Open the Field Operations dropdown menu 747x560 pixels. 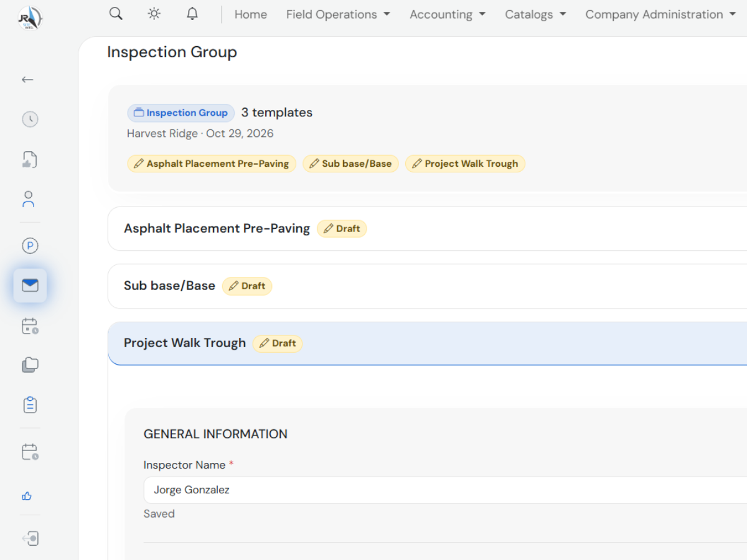pos(338,14)
